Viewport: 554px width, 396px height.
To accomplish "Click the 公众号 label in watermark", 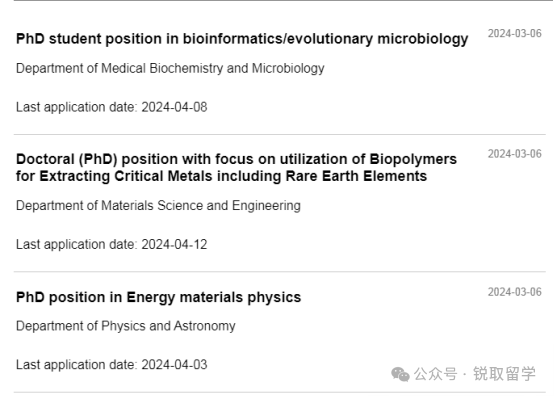I will [x=435, y=374].
